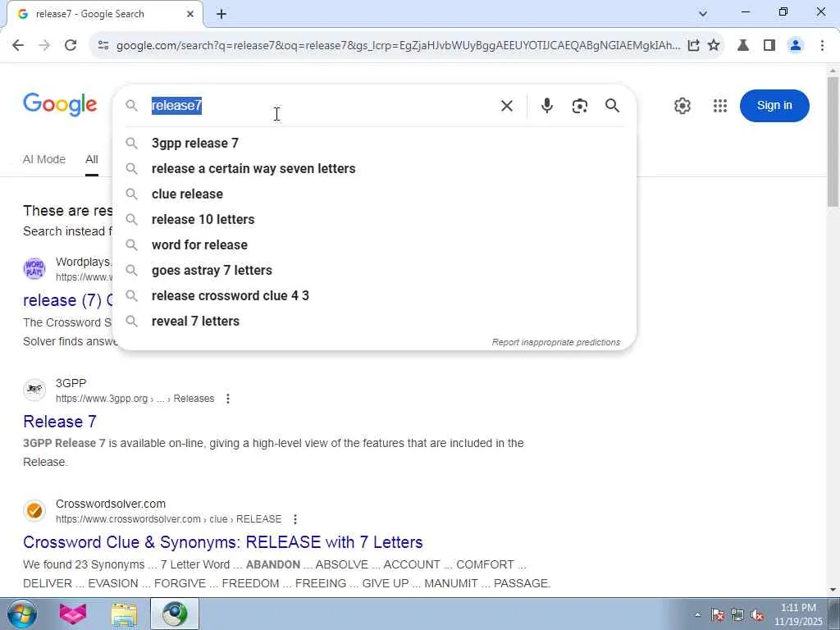Switch to AI Mode tab

44,159
